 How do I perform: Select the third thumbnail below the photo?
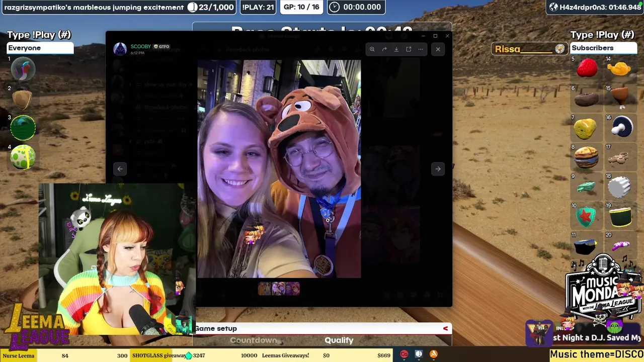click(293, 289)
